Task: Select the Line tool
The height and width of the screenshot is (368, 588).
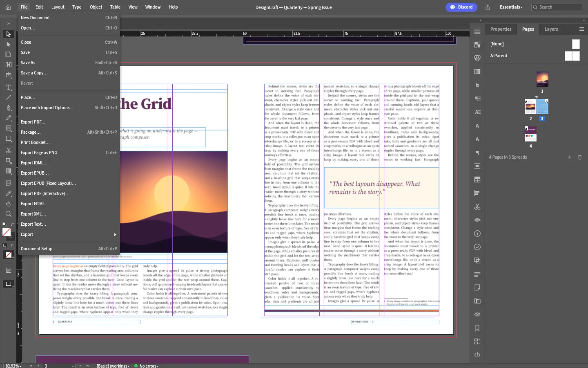Action: [8, 97]
